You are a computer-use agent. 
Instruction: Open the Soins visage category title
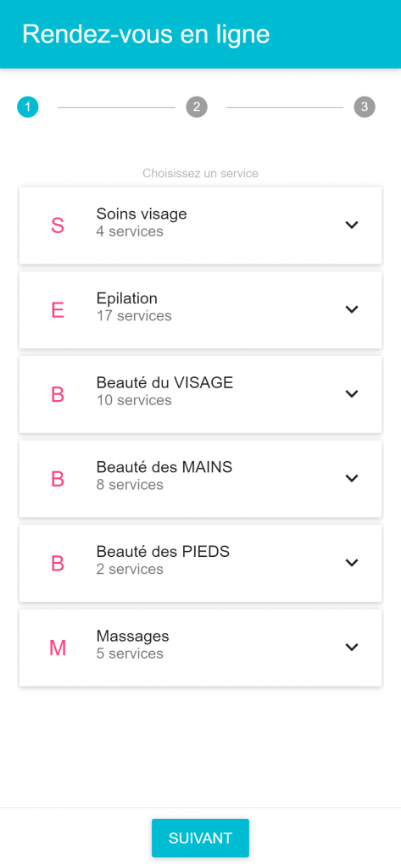(x=142, y=214)
